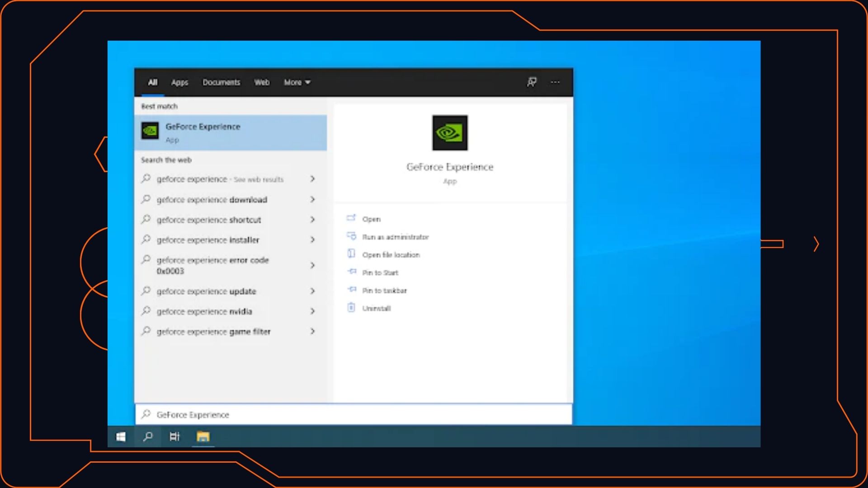868x488 pixels.
Task: Click the Windows Start button
Action: point(121,436)
